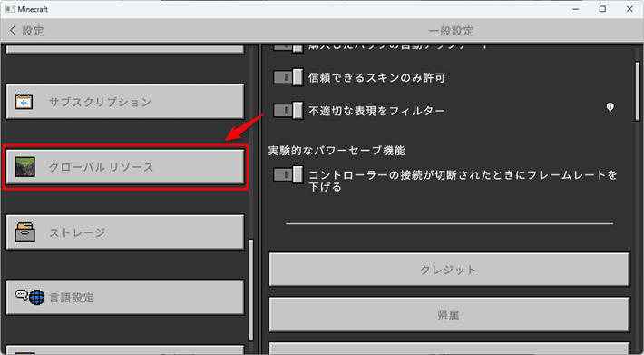The height and width of the screenshot is (355, 644).
Task: Click the info icon beside 不適切な表現をフィルター
Action: pyautogui.click(x=610, y=107)
